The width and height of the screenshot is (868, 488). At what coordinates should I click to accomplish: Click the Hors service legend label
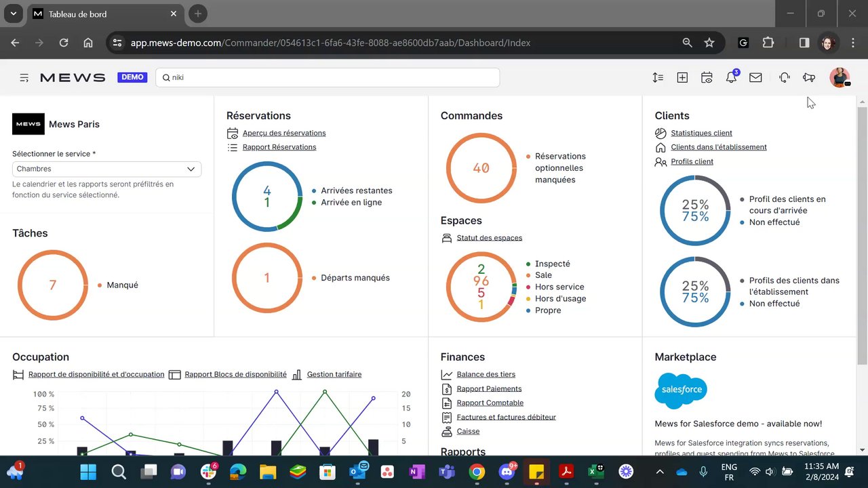tap(559, 287)
